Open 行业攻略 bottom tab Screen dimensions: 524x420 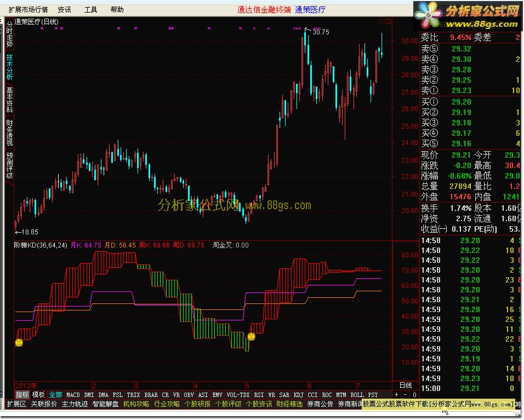tap(167, 404)
